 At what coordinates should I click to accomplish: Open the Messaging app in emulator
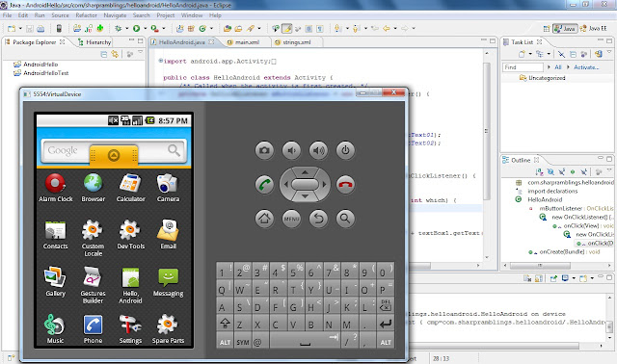point(168,281)
